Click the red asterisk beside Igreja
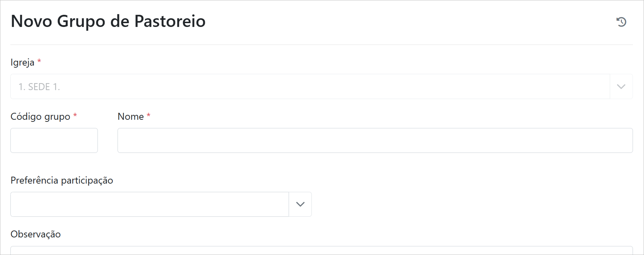Screen dimensions: 644x255 (39, 61)
